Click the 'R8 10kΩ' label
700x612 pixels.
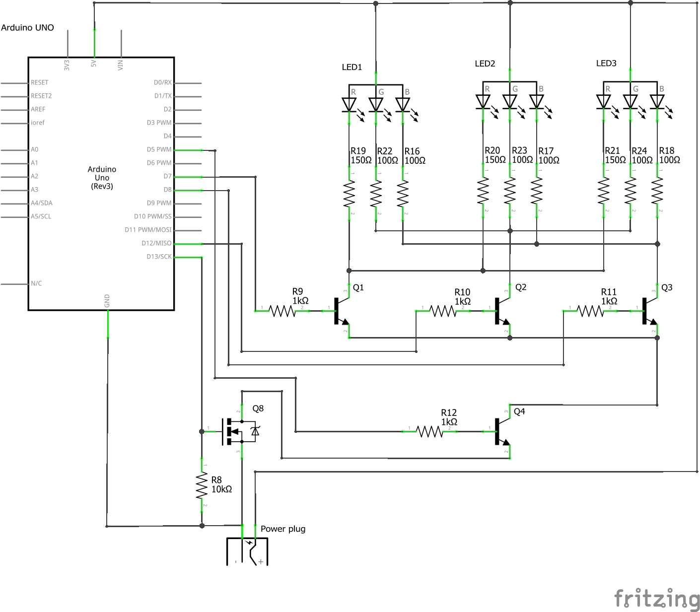tap(221, 484)
